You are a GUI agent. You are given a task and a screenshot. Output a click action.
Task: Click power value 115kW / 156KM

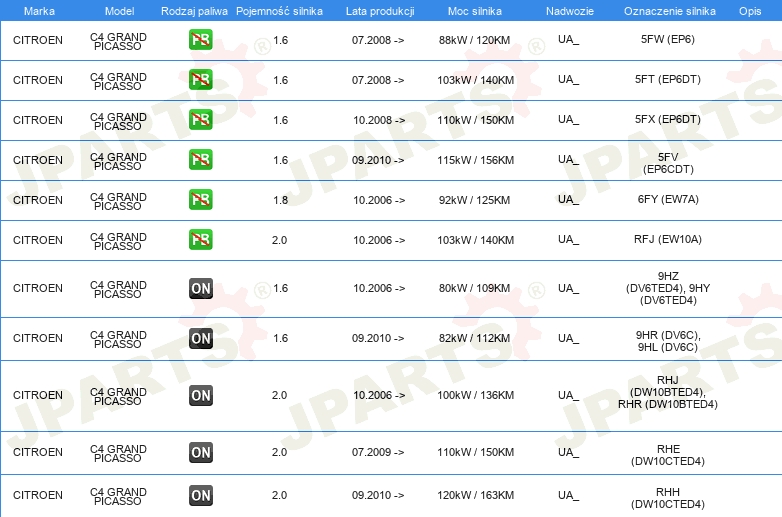coord(475,160)
